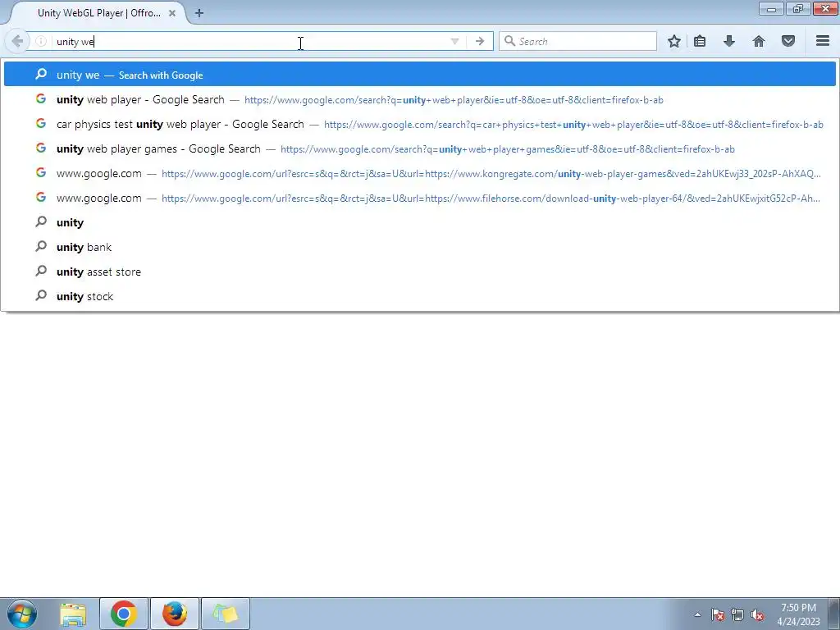
Task: Select the 'unity' search suggestion
Action: (419, 222)
